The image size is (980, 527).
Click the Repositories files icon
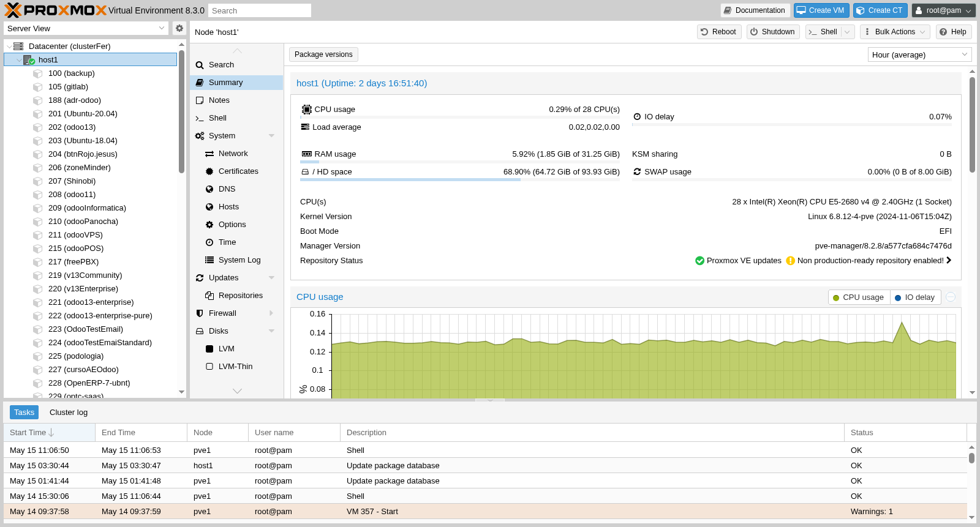tap(209, 296)
